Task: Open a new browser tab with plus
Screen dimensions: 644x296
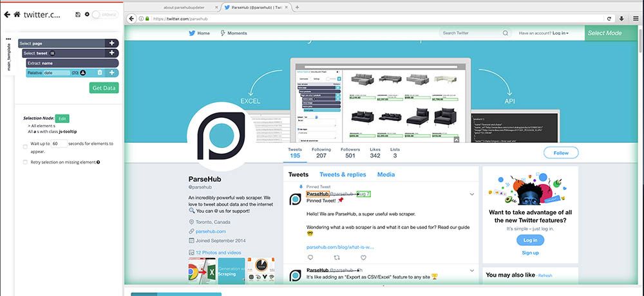Action: 298,7
